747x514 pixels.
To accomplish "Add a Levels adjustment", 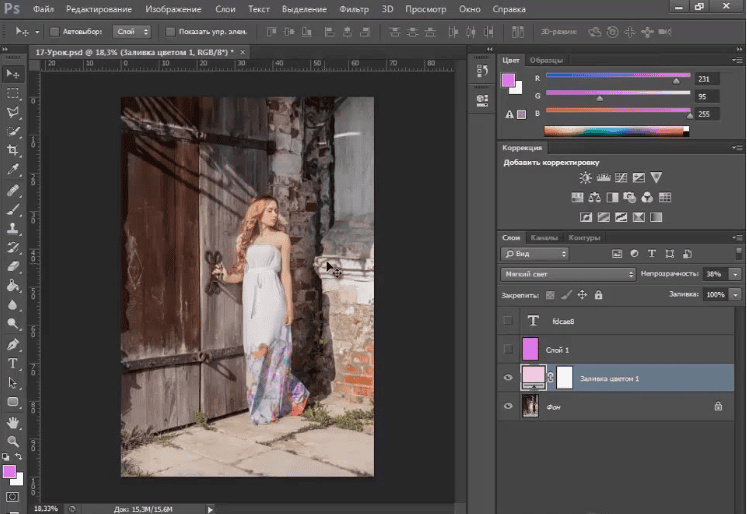I will coord(604,178).
